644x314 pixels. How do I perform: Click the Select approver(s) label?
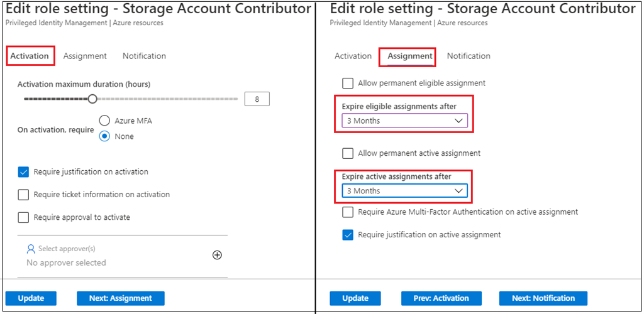coord(67,249)
